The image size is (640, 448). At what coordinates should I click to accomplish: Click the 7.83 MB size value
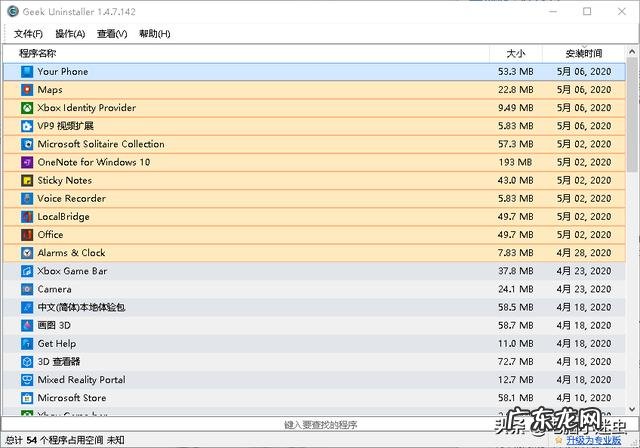pyautogui.click(x=516, y=253)
